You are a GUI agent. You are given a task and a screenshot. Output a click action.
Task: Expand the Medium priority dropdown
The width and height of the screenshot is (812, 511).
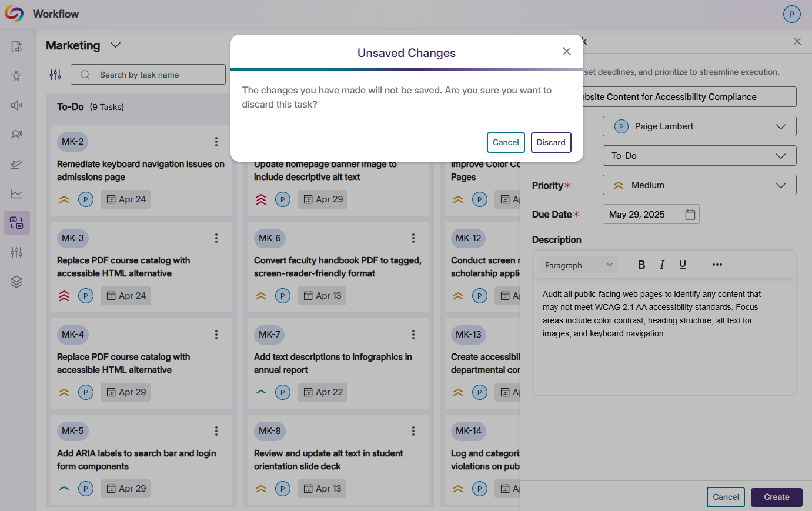tap(699, 185)
